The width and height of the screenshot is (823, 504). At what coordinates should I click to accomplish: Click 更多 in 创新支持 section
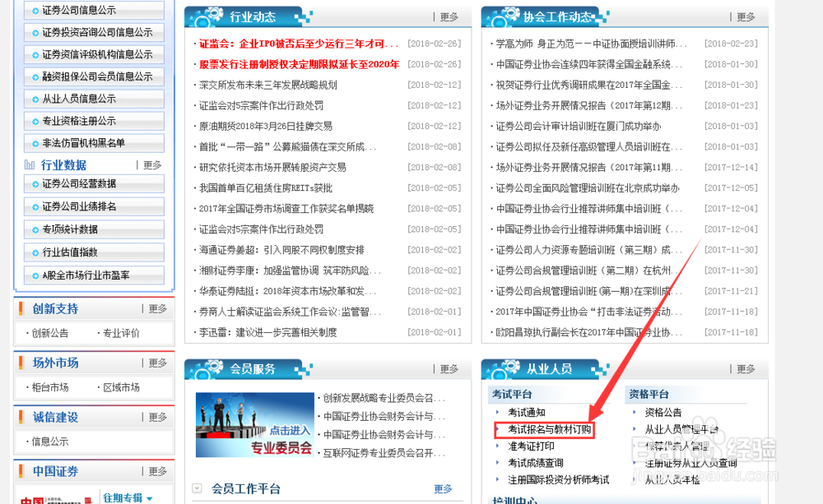[157, 309]
